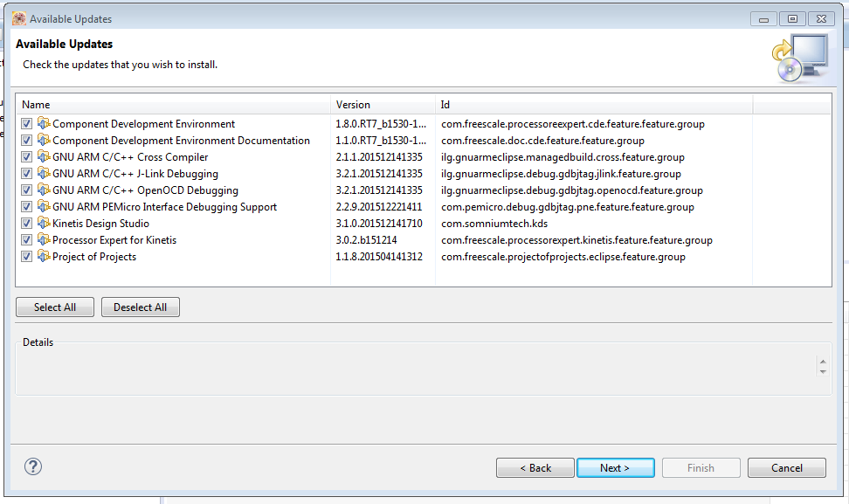Image resolution: width=849 pixels, height=504 pixels.
Task: Click id com.freescale.processoreexpert.cde.feature.feature.group
Action: [573, 124]
